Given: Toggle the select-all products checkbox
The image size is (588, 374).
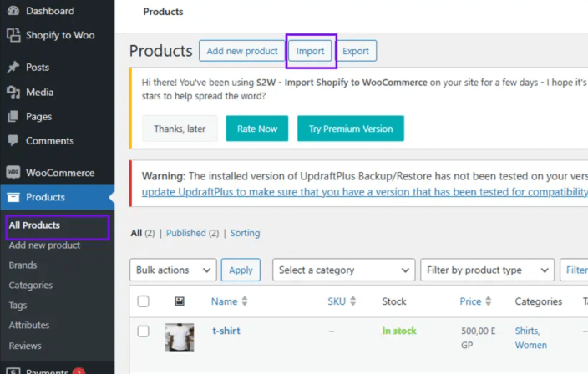Looking at the screenshot, I should (x=143, y=301).
